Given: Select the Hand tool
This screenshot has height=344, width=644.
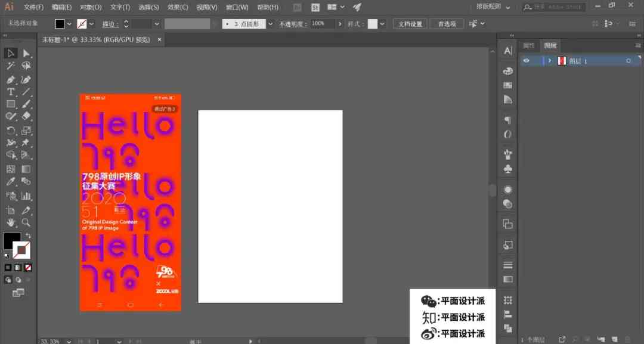Looking at the screenshot, I should click(11, 222).
